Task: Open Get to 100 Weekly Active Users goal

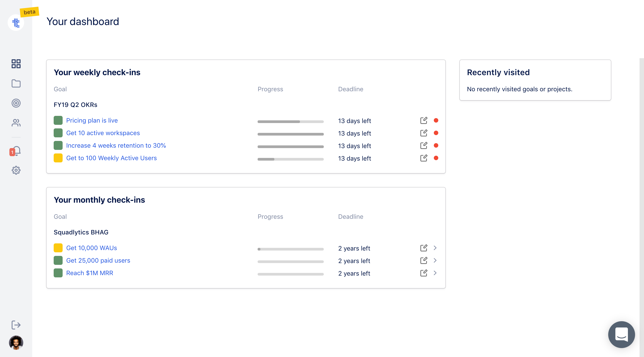Action: (x=112, y=158)
